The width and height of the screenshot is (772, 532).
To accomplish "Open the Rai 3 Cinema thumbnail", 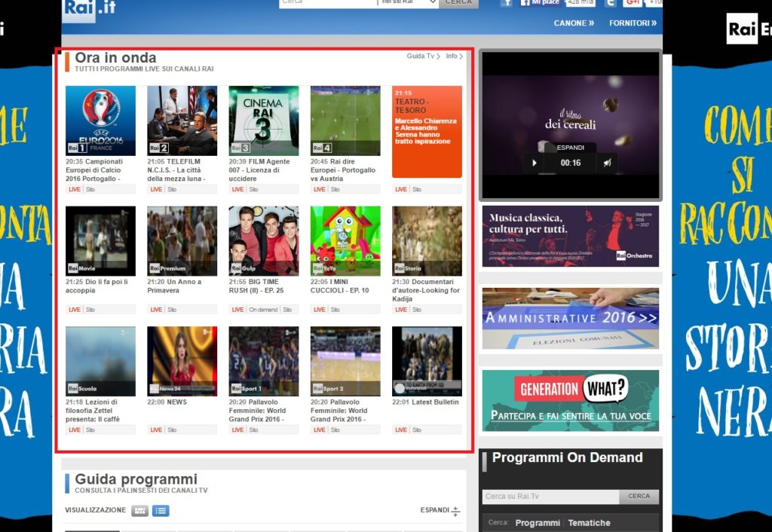I will point(264,121).
